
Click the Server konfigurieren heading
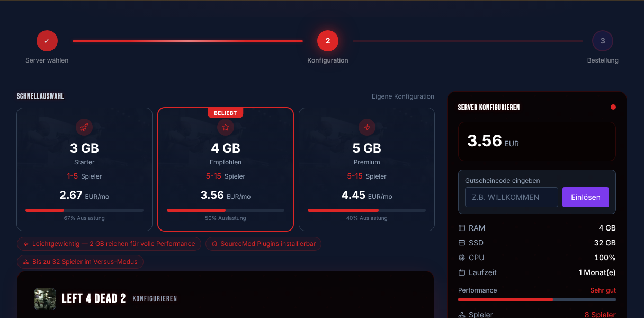489,107
